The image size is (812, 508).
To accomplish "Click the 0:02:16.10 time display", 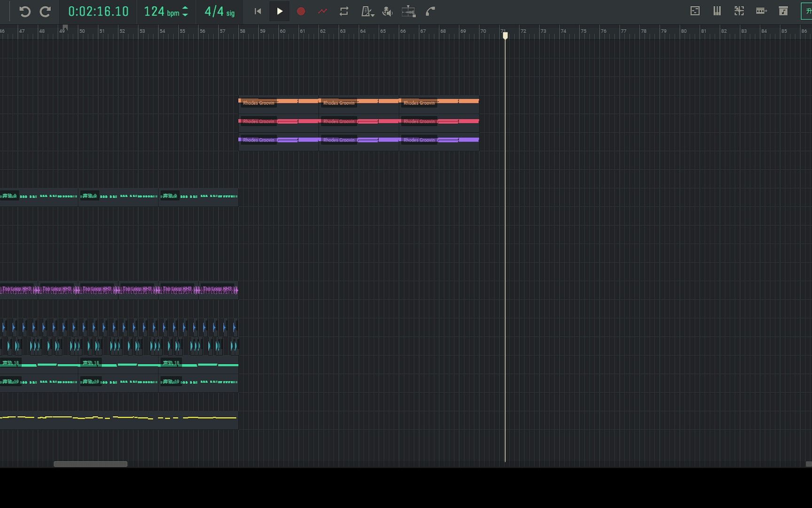I will pos(98,12).
